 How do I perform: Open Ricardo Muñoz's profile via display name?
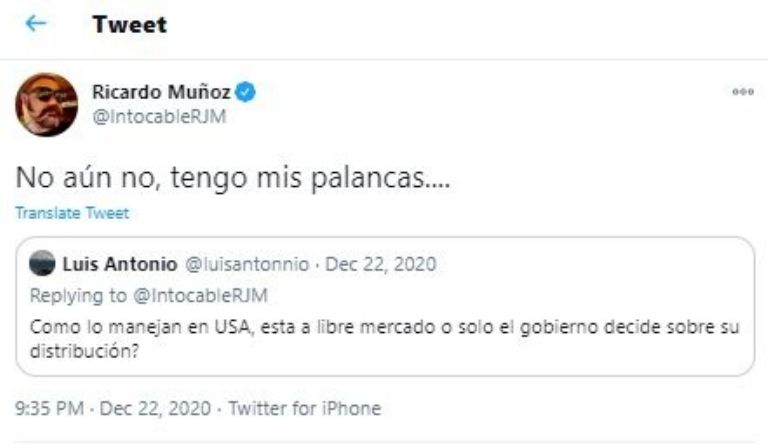(161, 93)
